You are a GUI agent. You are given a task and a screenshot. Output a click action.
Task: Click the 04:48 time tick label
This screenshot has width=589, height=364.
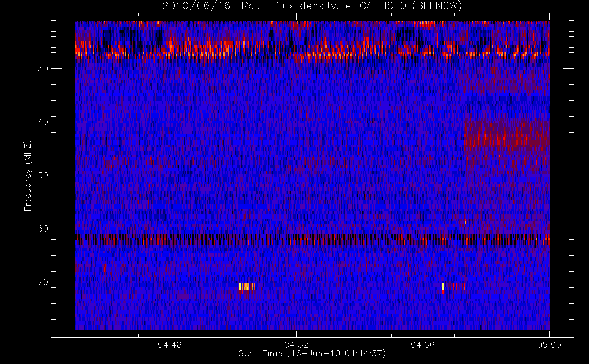(x=170, y=345)
